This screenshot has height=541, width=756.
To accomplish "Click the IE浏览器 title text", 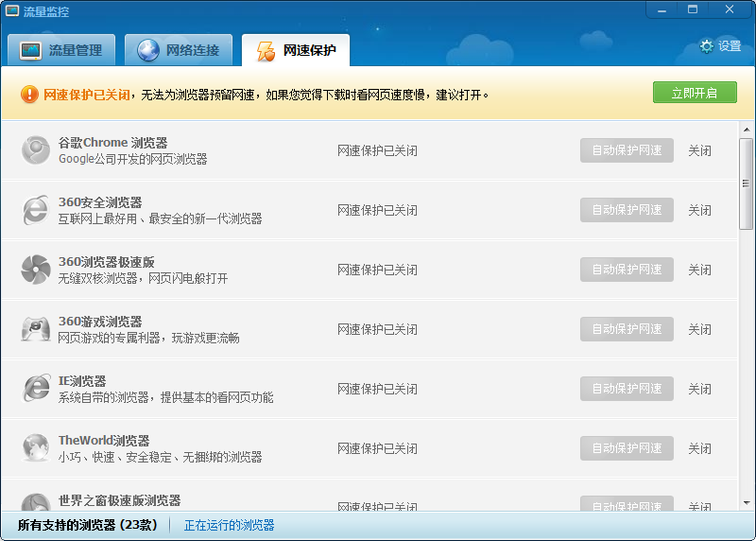I will (x=82, y=381).
